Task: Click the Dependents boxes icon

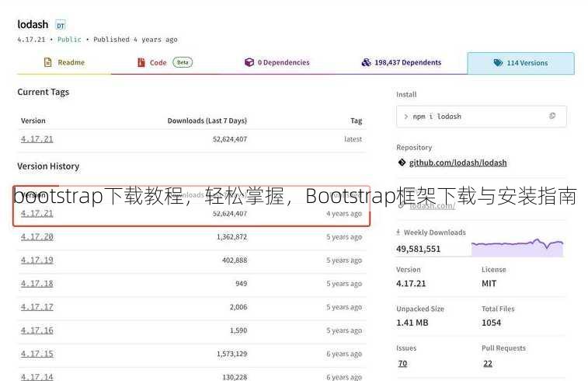Action: coord(366,62)
